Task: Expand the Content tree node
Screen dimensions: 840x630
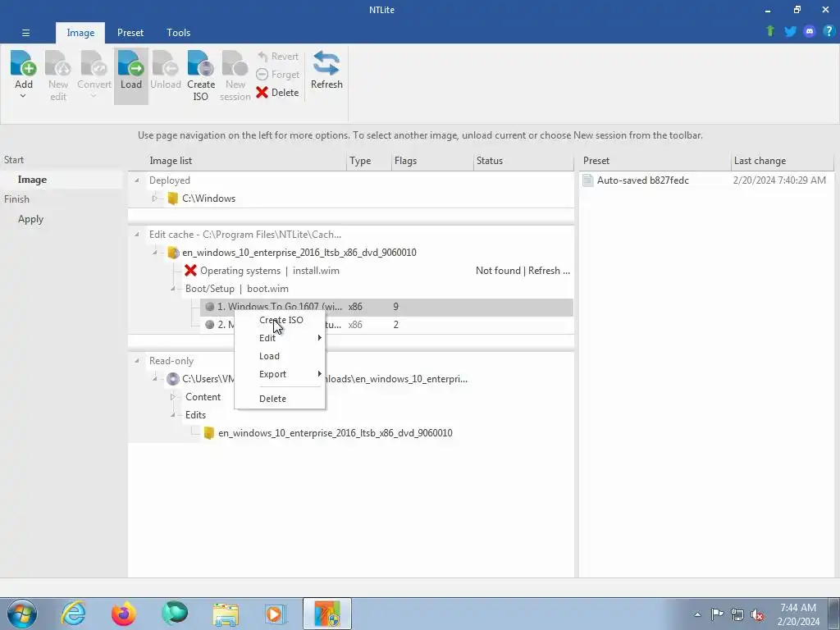Action: pos(173,397)
